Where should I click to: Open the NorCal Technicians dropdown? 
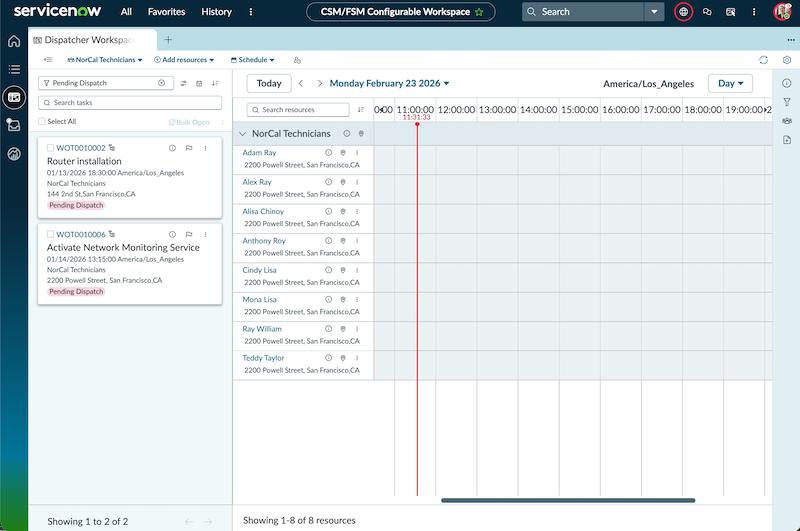click(105, 60)
